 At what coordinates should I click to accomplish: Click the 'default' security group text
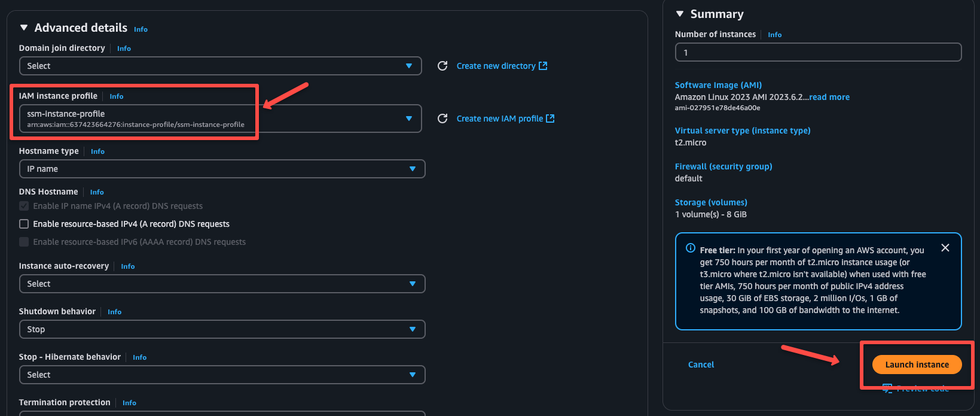[688, 178]
